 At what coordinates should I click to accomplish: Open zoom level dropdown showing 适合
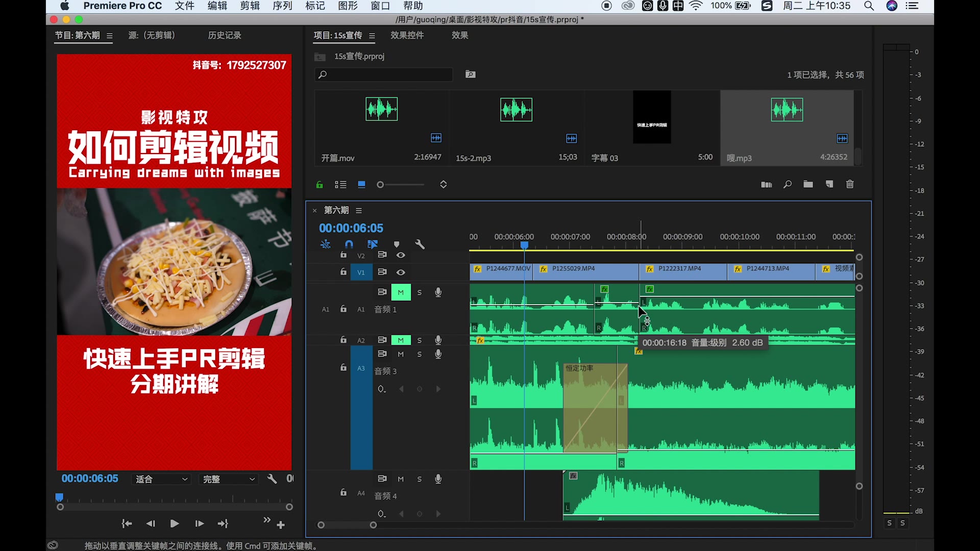click(161, 479)
